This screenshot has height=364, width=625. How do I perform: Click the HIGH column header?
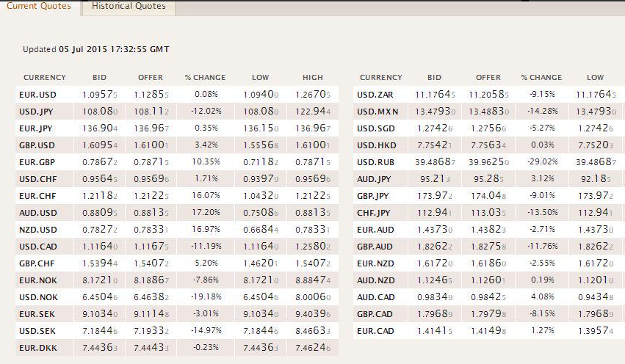tap(313, 77)
